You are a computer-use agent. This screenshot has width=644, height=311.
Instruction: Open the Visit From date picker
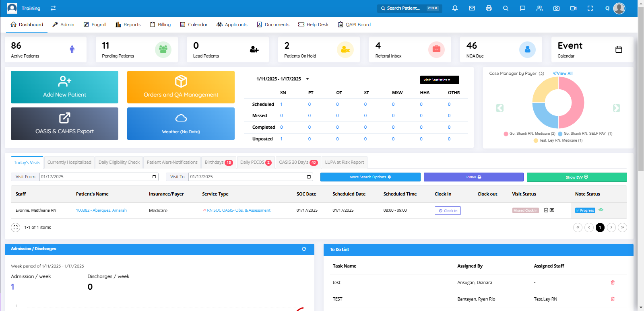click(x=154, y=177)
